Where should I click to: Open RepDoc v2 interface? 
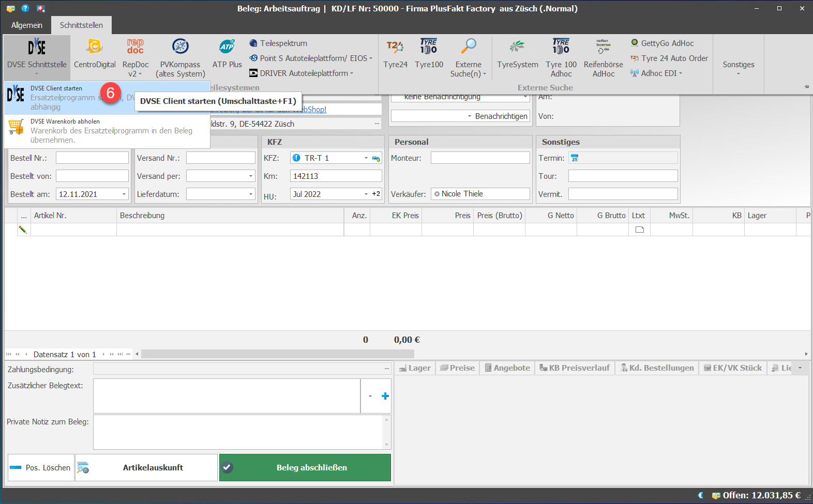(135, 57)
